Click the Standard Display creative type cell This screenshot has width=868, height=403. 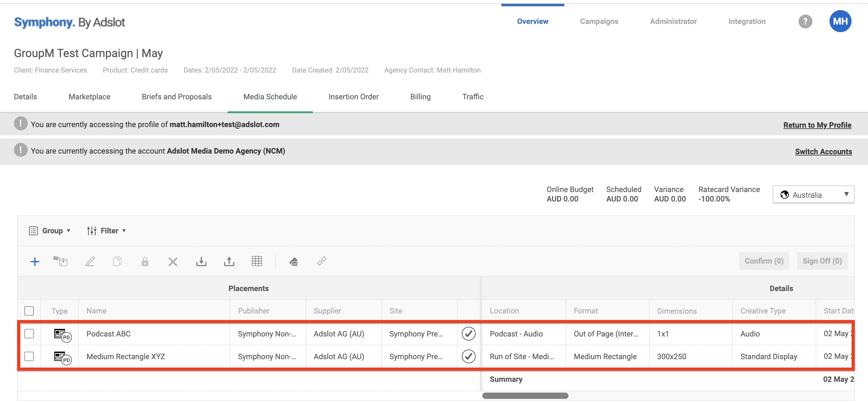point(774,356)
